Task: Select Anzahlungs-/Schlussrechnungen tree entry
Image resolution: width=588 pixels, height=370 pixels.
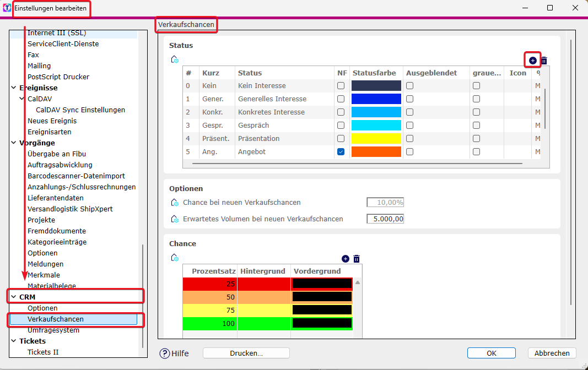Action: coord(82,187)
